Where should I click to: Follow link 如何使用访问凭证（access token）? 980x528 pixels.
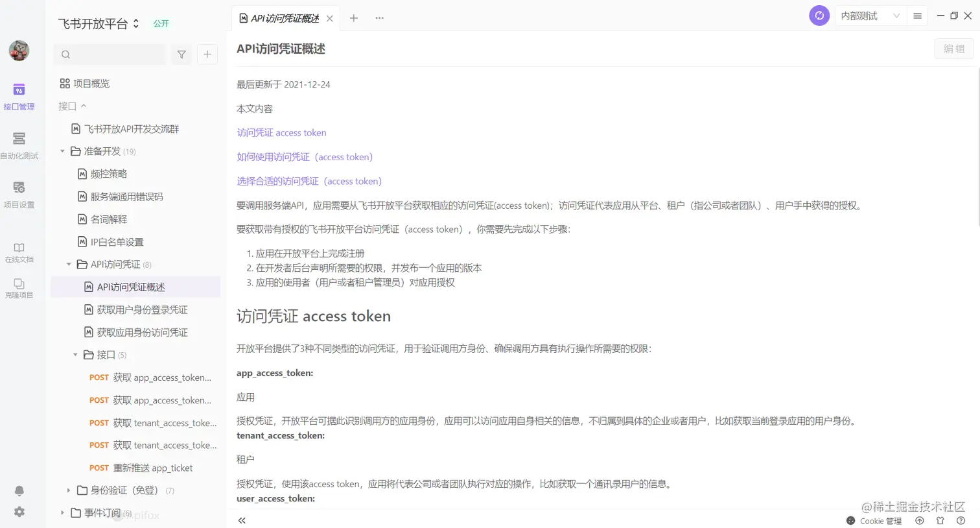coord(305,157)
